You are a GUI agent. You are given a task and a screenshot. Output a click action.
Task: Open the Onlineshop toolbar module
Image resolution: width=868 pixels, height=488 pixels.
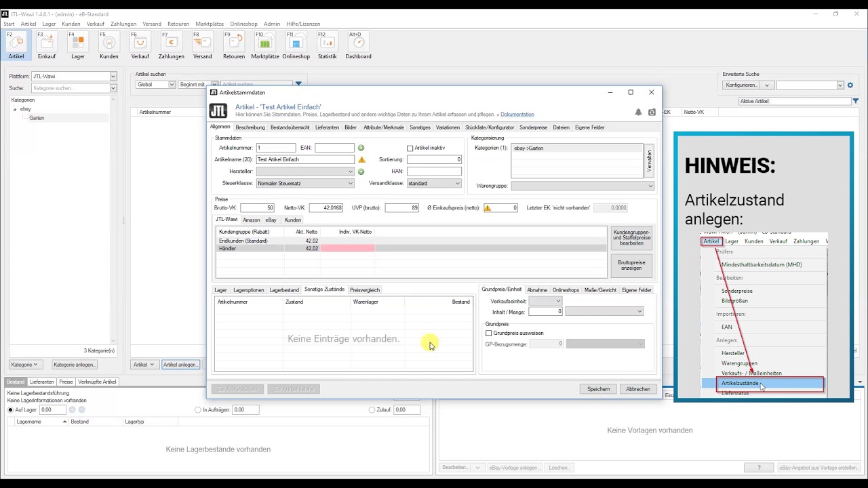(296, 46)
